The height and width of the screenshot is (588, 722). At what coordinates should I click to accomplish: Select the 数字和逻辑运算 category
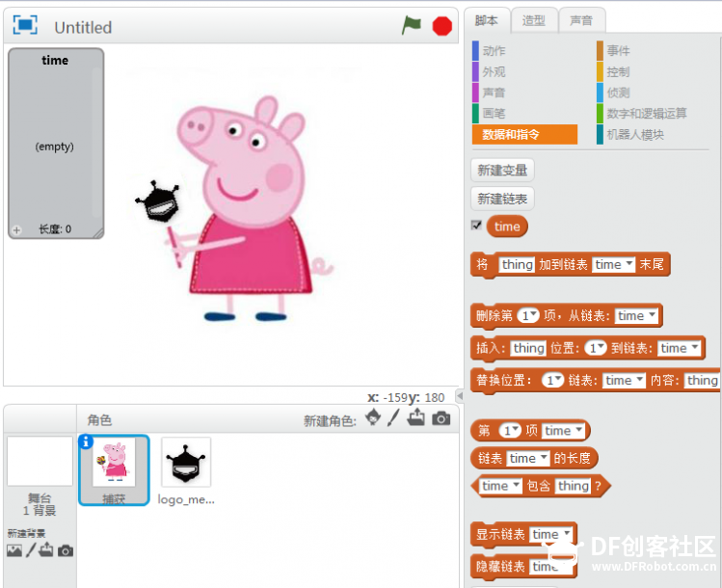tap(647, 114)
